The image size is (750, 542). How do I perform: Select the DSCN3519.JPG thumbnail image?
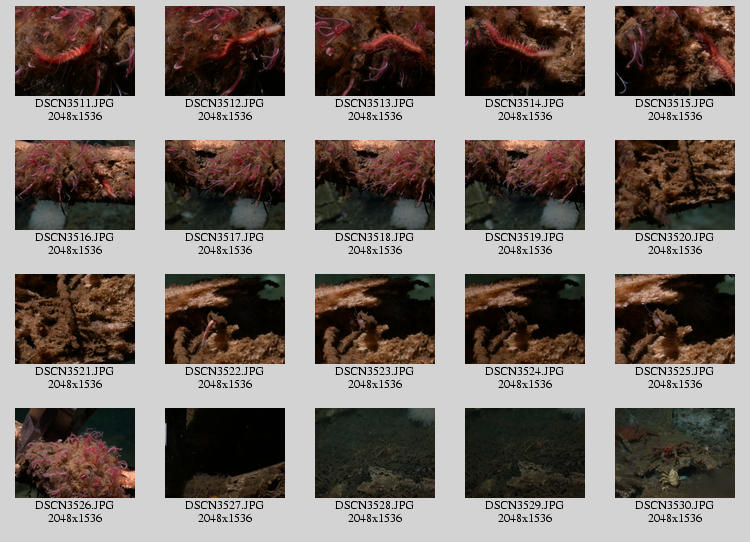(x=525, y=185)
